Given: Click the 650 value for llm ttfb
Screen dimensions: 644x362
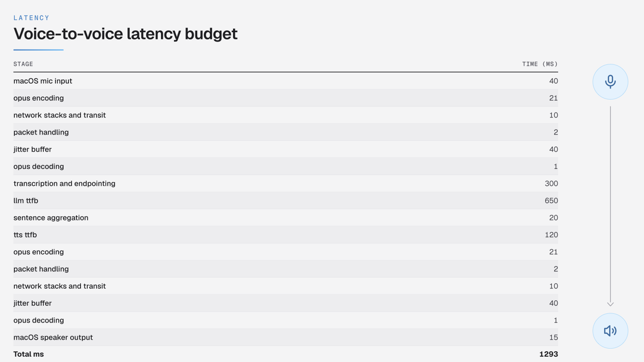Looking at the screenshot, I should click(x=551, y=201).
